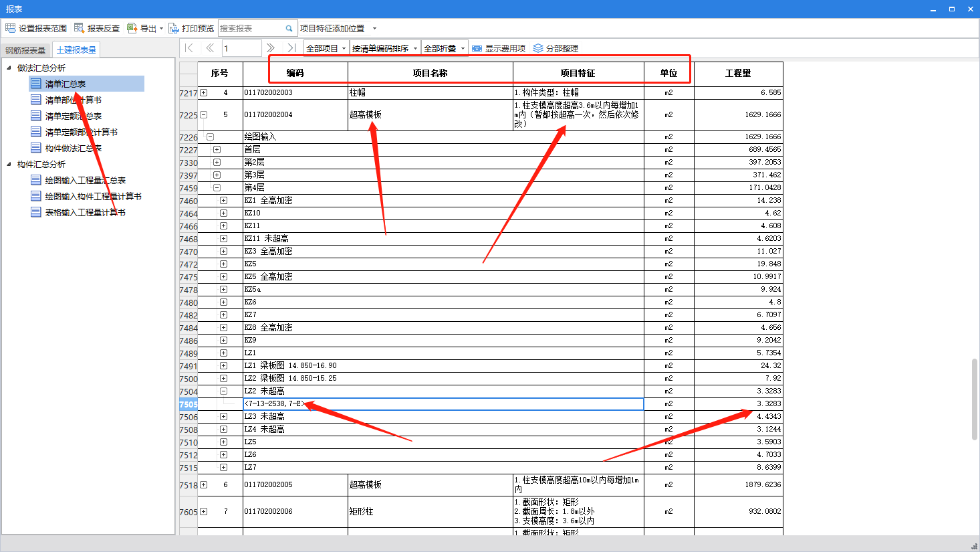980x552 pixels.
Task: Click the 导出 export icon
Action: tap(132, 28)
